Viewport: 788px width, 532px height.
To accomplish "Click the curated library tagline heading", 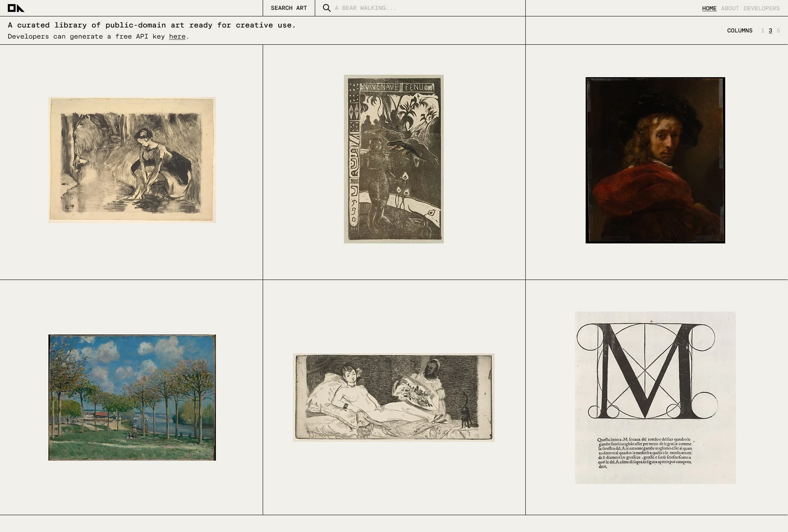I will [x=151, y=25].
